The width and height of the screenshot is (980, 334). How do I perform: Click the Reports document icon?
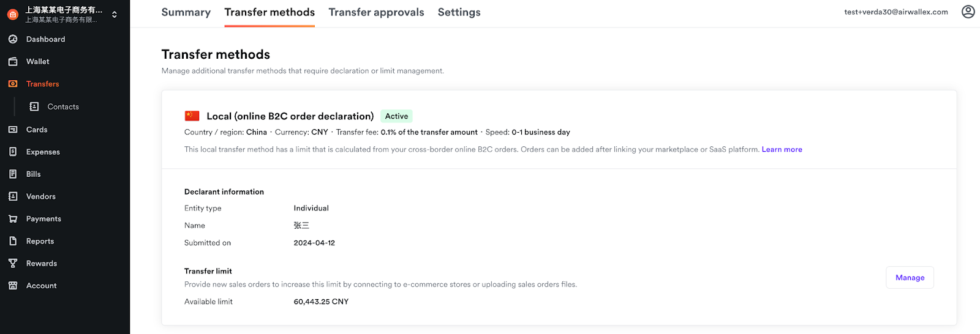[x=13, y=241]
